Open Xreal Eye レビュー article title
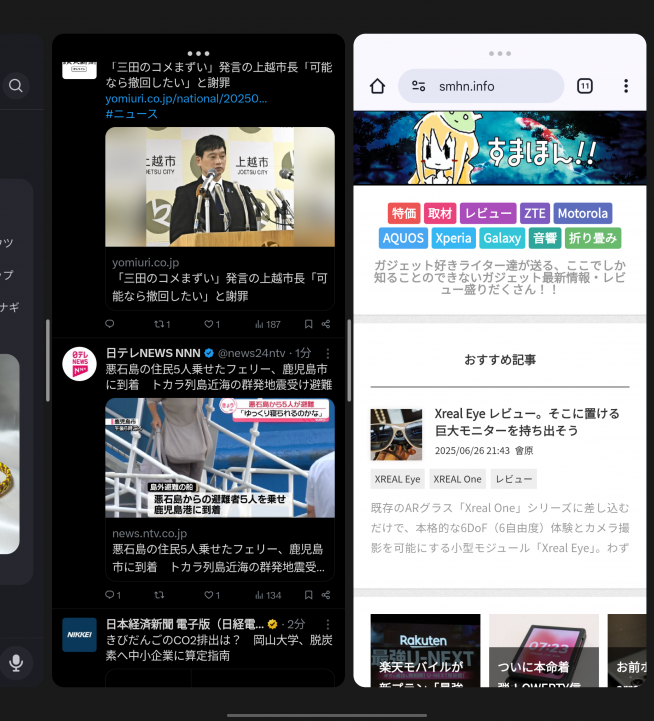Image resolution: width=654 pixels, height=721 pixels. coord(527,422)
